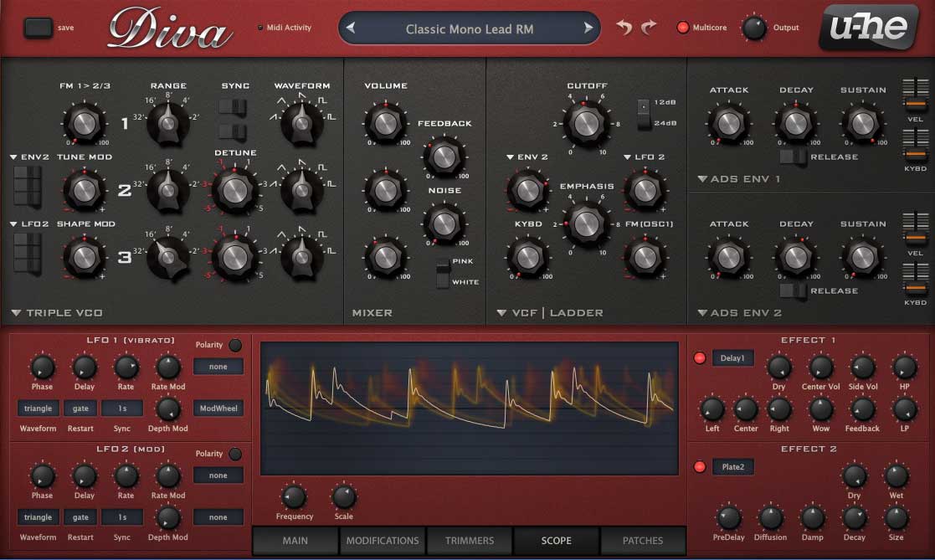
Task: Toggle Effect 1 power LED
Action: (700, 357)
